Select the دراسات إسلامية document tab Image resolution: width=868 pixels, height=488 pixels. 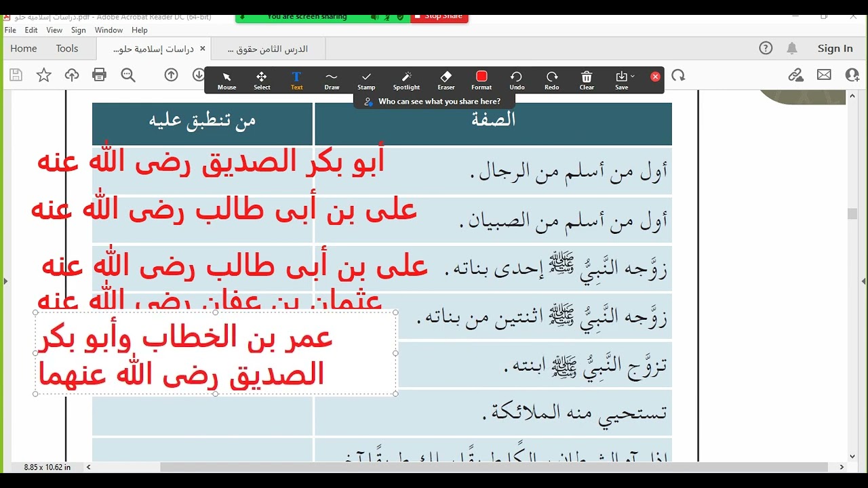(153, 49)
